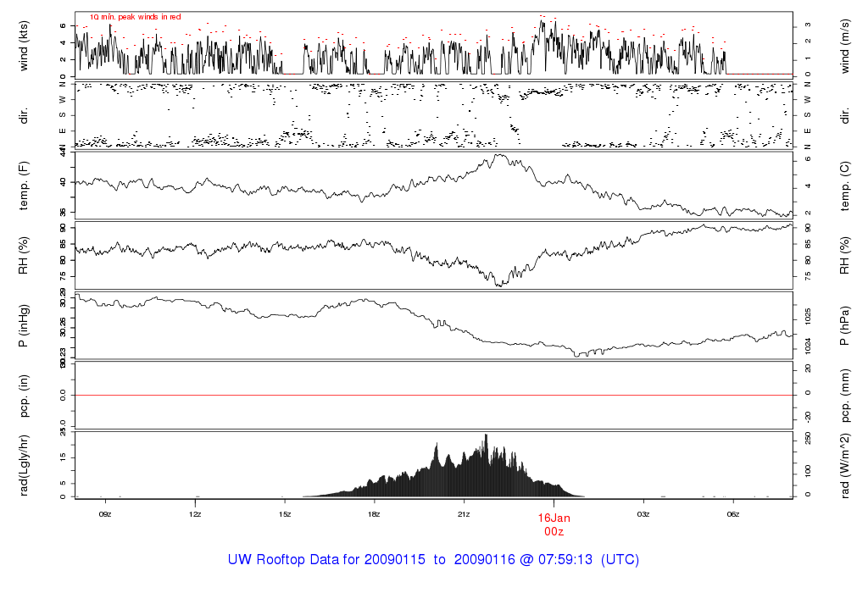868x593 pixels.
Task: Click the "30.26" inHg tick value
Action: (x=63, y=326)
